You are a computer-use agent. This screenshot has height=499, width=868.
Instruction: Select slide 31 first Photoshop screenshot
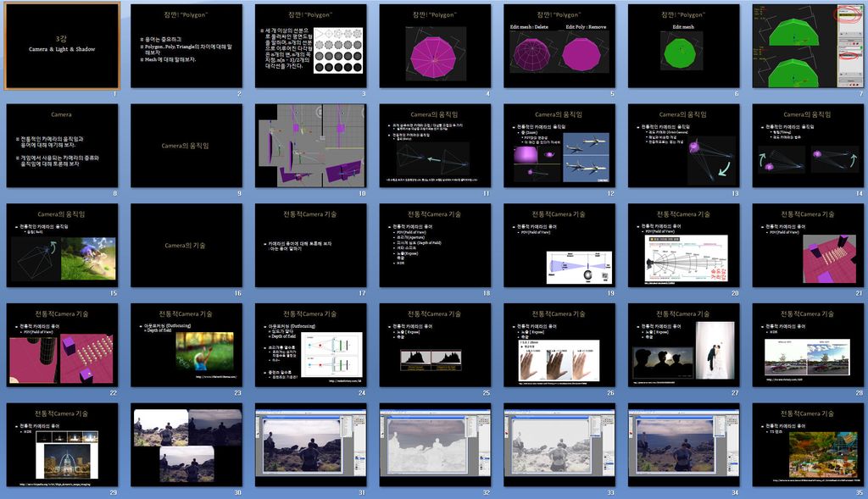click(310, 445)
